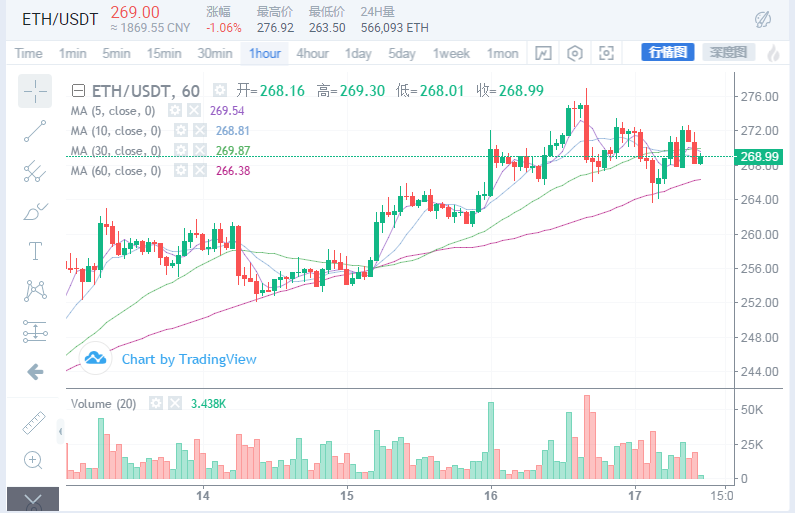Click the 269.00 last price in header
The height and width of the screenshot is (513, 795).
(x=135, y=12)
